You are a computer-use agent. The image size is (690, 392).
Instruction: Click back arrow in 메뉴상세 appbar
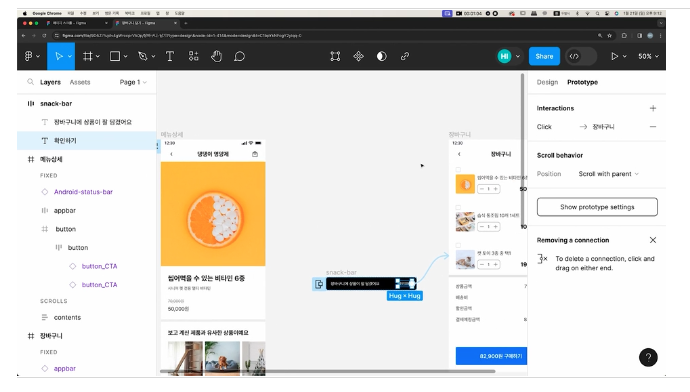[171, 154]
